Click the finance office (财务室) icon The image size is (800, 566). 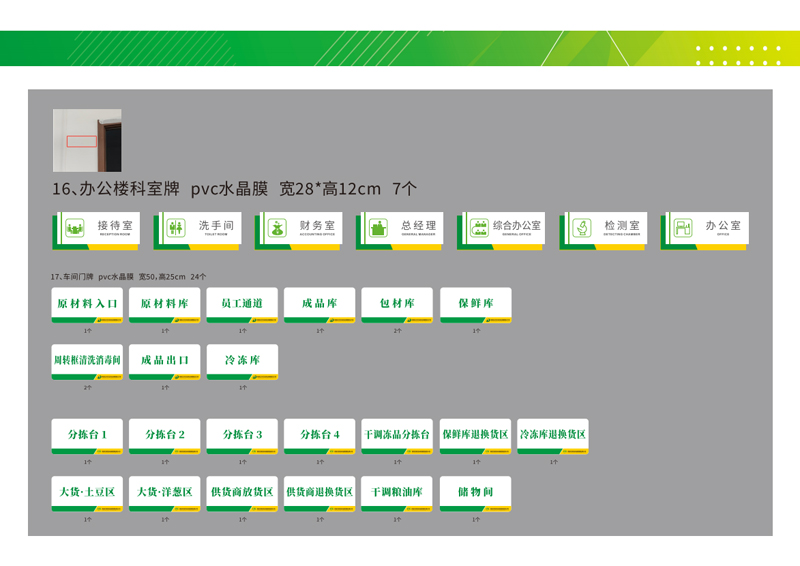point(277,228)
